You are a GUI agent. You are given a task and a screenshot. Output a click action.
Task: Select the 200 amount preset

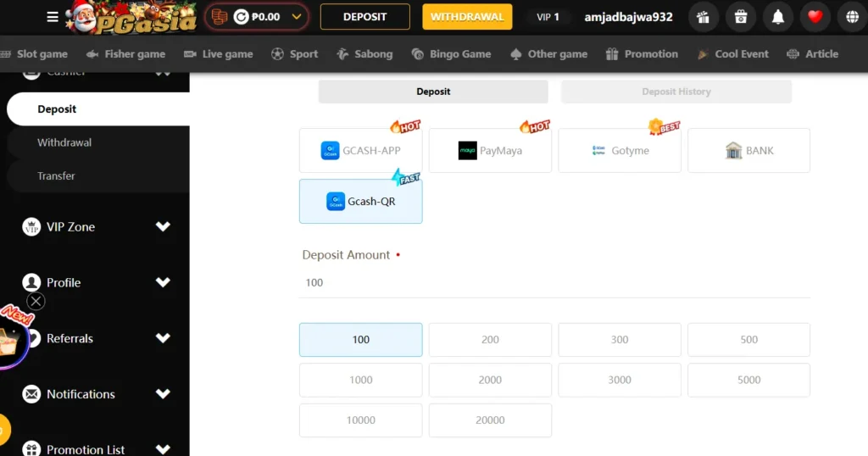pyautogui.click(x=490, y=340)
